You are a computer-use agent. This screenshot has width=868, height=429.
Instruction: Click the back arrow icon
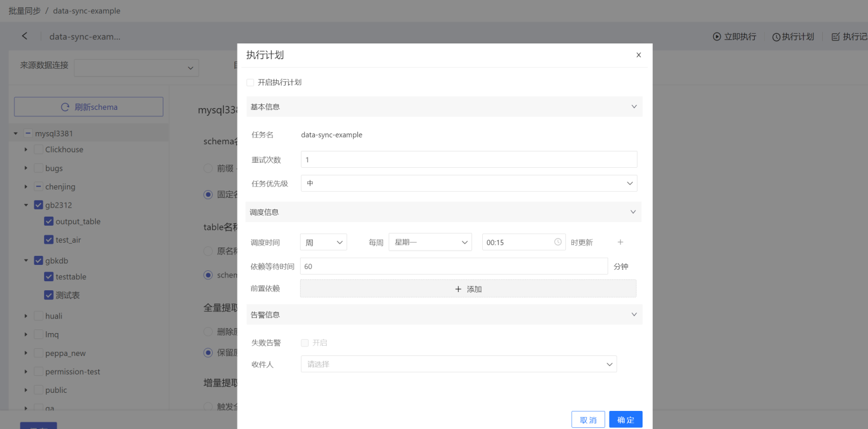coord(25,36)
